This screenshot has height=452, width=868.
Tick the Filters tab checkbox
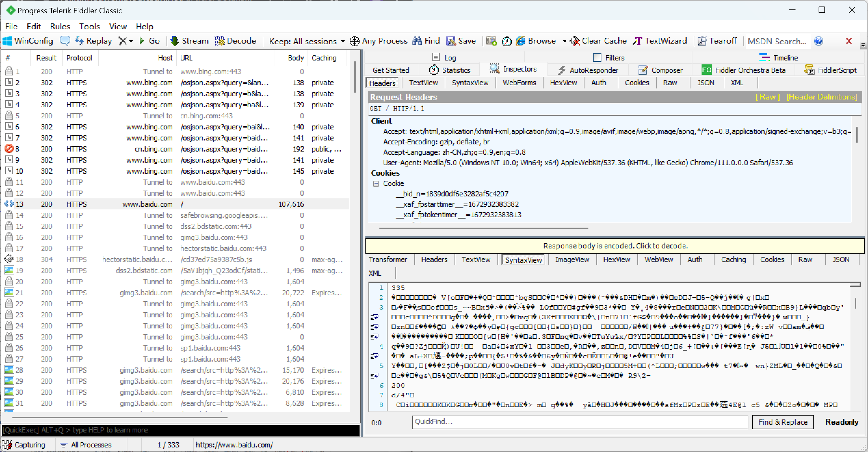tap(597, 58)
